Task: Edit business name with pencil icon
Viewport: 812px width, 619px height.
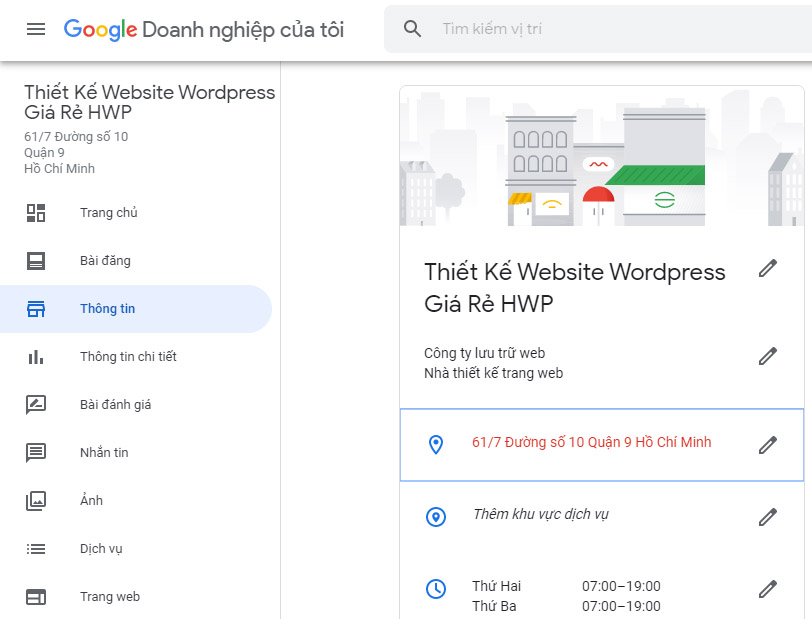Action: coord(768,268)
